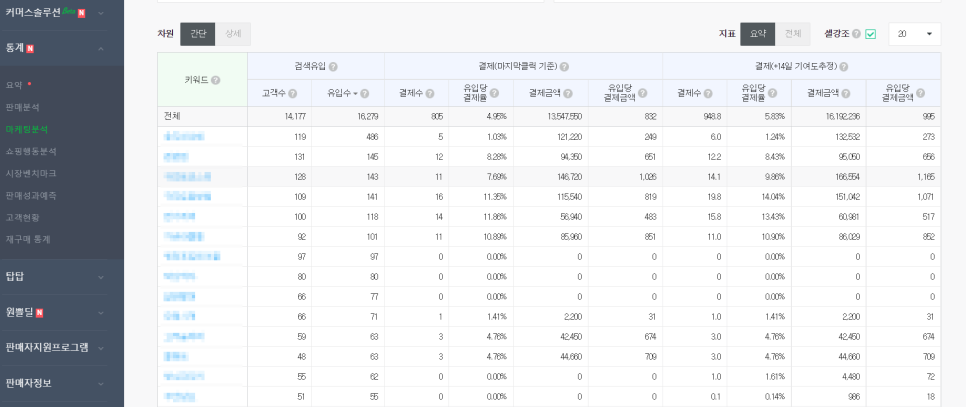Select 전체 metric toggle
966x407 pixels.
pyautogui.click(x=793, y=34)
